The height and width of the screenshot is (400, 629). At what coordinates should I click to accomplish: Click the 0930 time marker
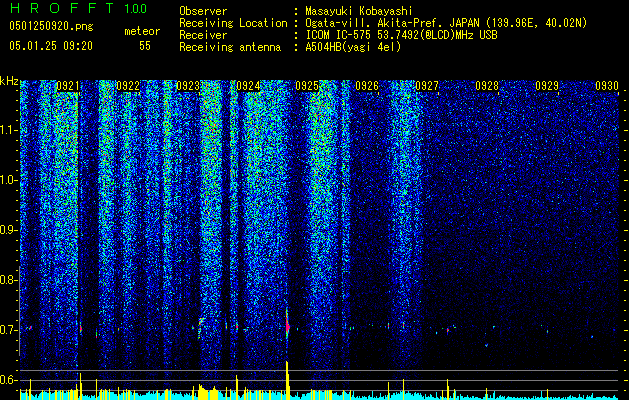coord(607,86)
